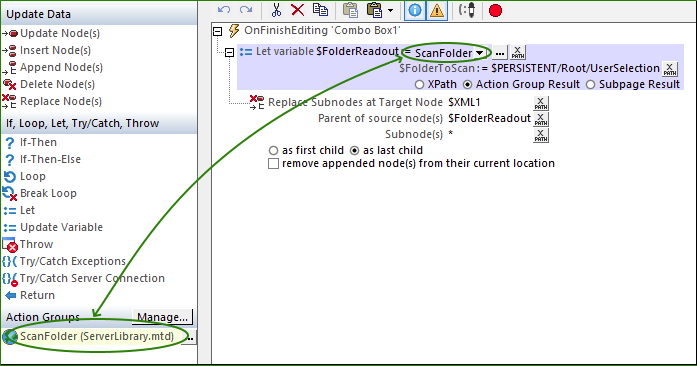The image size is (697, 366).
Task: Click the ellipsis button beside ScanFolder combo
Action: click(500, 53)
